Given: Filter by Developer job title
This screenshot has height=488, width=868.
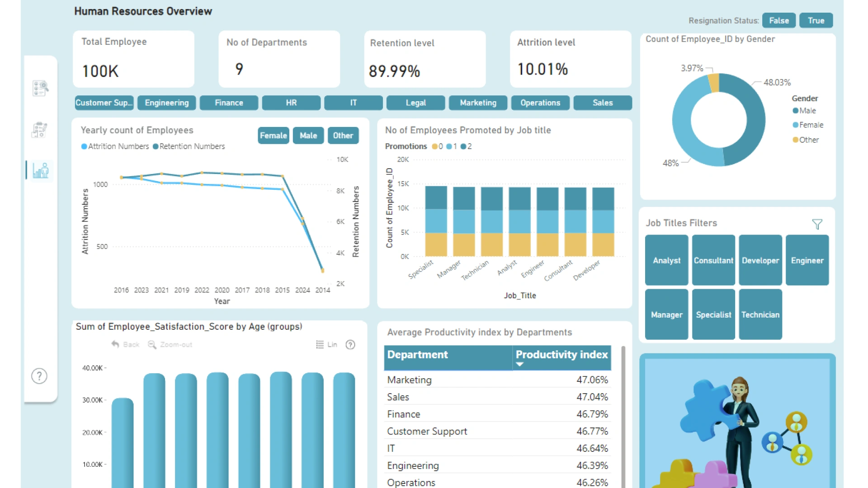Looking at the screenshot, I should coord(760,260).
